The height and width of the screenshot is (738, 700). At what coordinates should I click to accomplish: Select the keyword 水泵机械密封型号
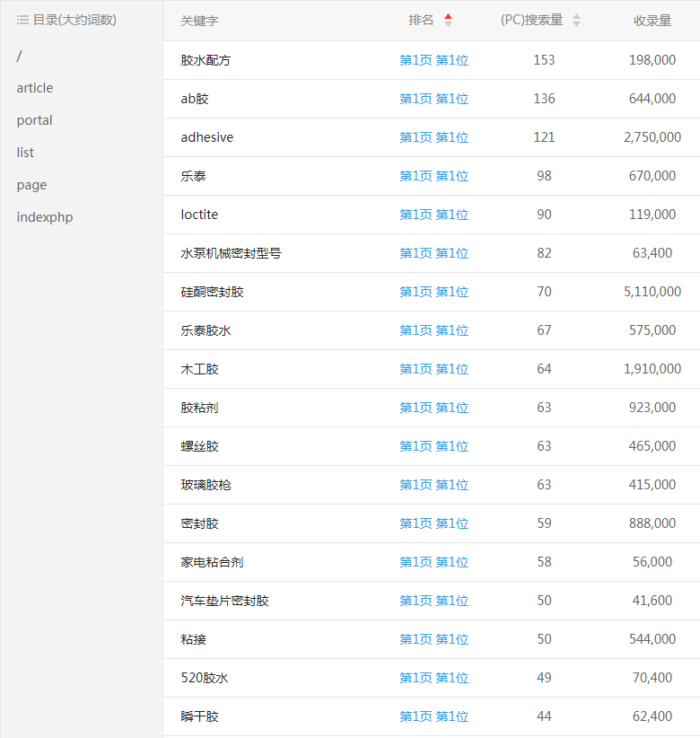pyautogui.click(x=231, y=253)
